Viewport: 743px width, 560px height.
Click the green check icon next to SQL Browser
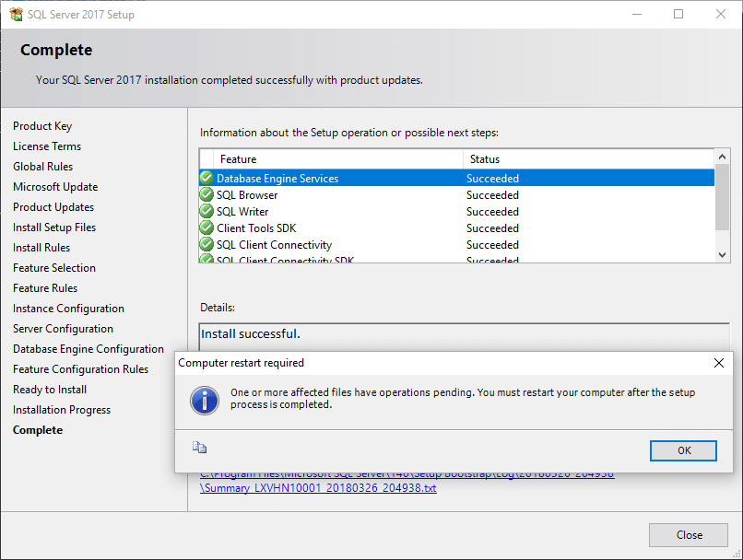pos(206,194)
